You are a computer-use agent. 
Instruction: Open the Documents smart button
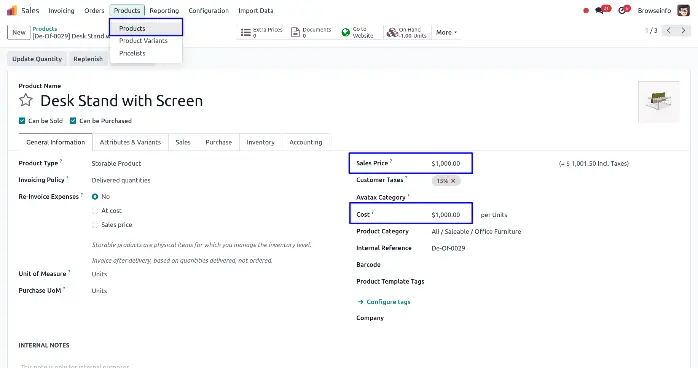(311, 32)
